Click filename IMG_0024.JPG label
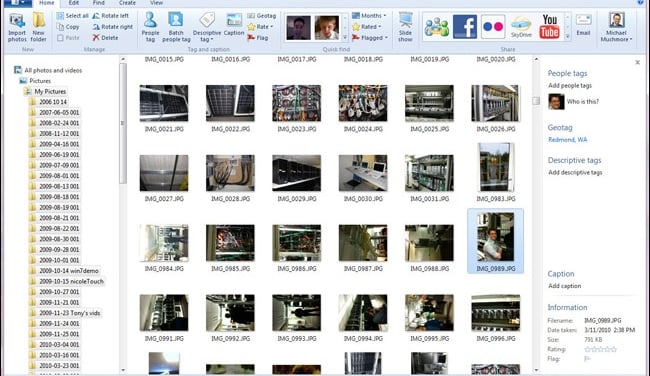The width and height of the screenshot is (650, 376). [x=363, y=129]
